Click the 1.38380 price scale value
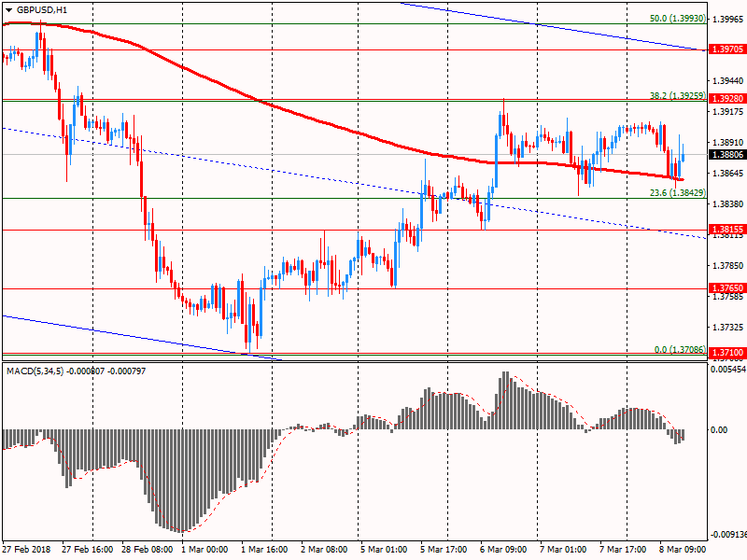Image resolution: width=747 pixels, height=560 pixels. coord(728,203)
